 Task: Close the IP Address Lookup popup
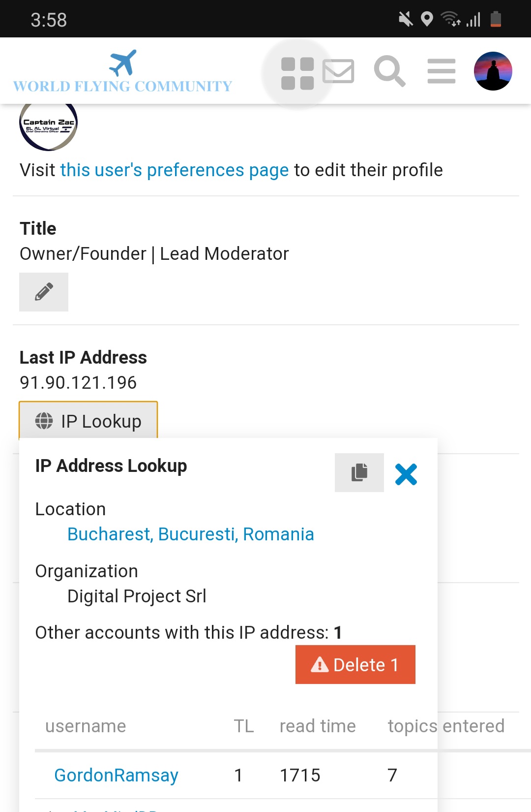click(x=406, y=474)
